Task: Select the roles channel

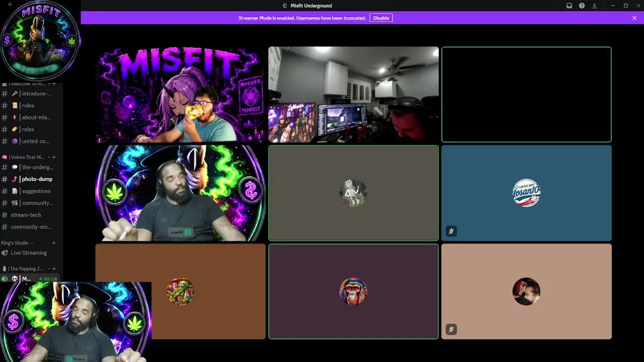Action: point(31,129)
